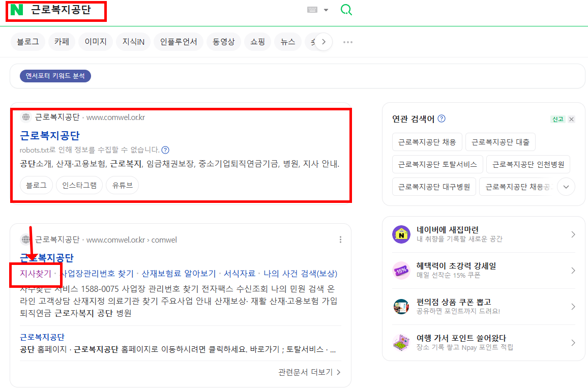Open the lower 근로복지공단 related document link
The width and height of the screenshot is (588, 388).
42,337
